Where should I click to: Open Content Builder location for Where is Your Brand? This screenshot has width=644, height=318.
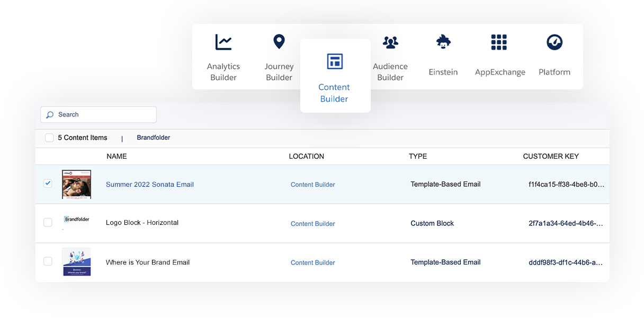tap(313, 262)
